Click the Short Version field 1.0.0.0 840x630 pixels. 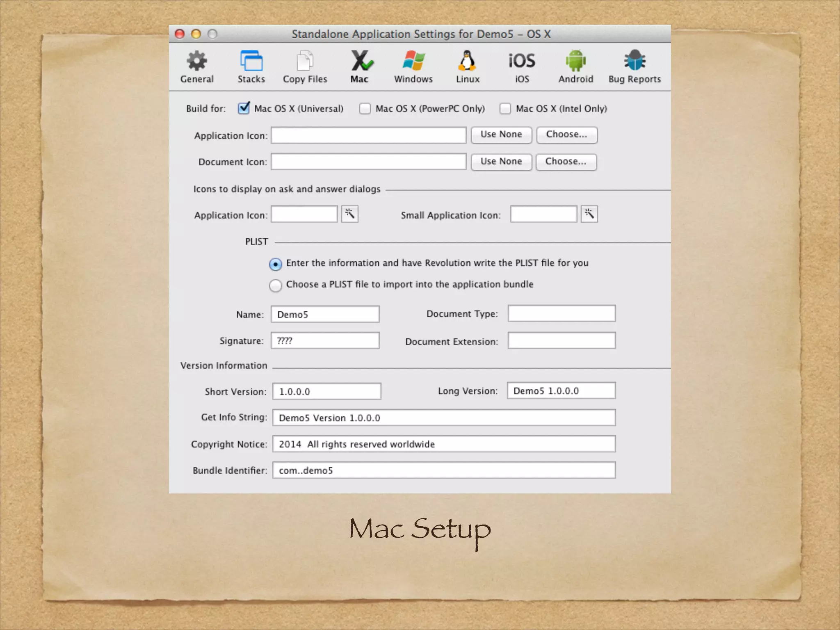(x=326, y=391)
